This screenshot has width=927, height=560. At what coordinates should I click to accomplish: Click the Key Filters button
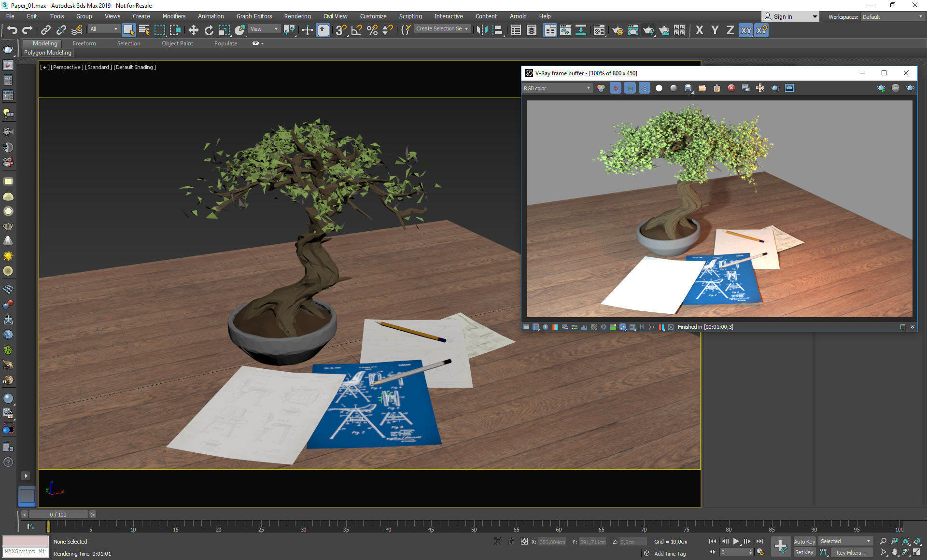coord(851,552)
